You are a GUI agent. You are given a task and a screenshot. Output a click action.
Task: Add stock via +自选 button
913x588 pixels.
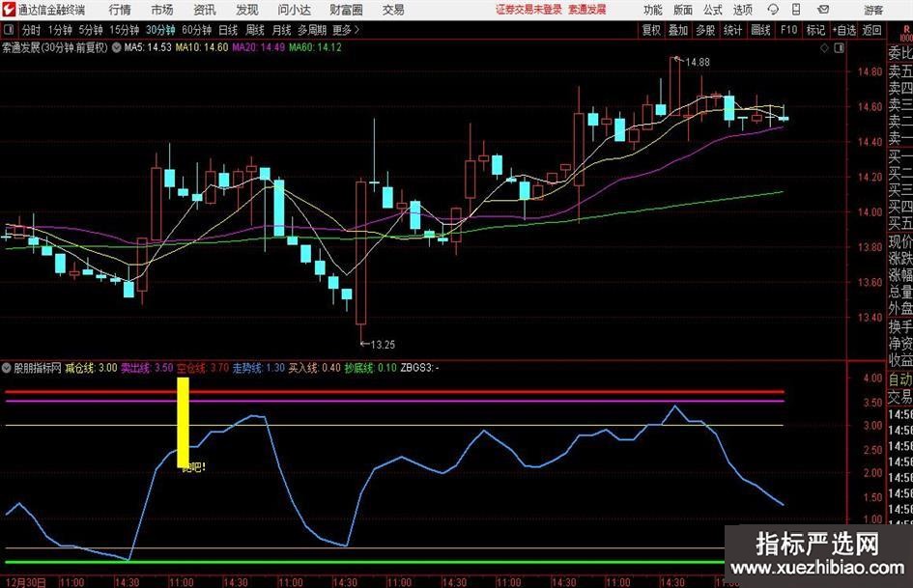[x=844, y=30]
